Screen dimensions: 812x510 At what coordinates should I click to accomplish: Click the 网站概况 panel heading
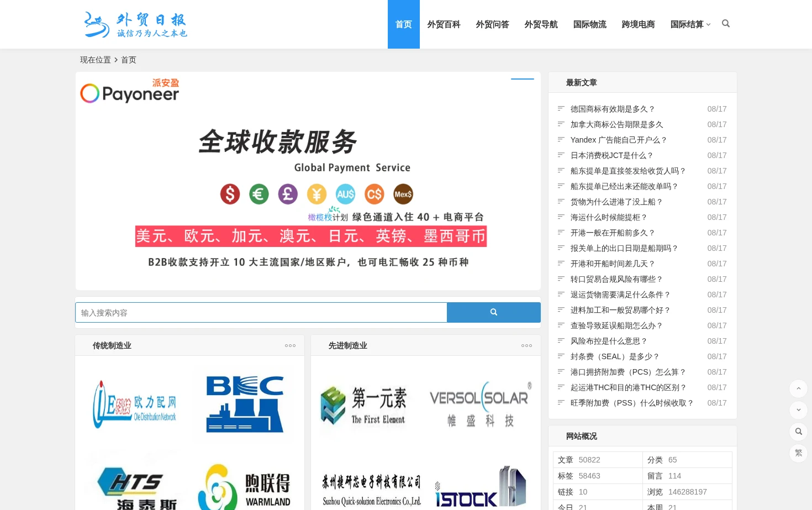click(x=582, y=436)
